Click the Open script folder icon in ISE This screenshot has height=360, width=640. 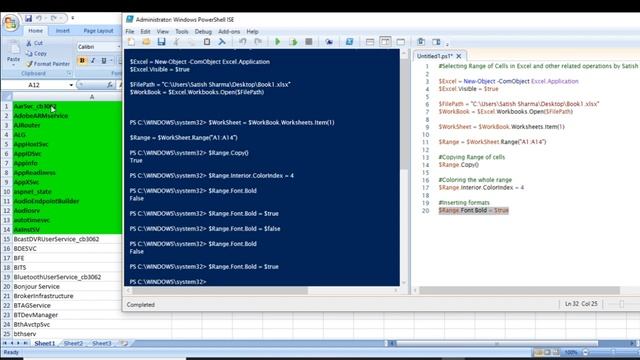[146, 42]
